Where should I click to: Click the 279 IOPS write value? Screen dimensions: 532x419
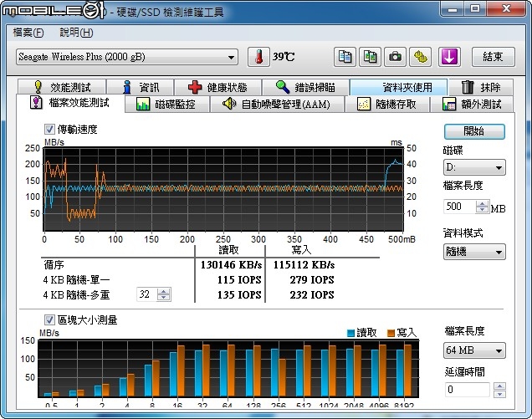pos(312,280)
